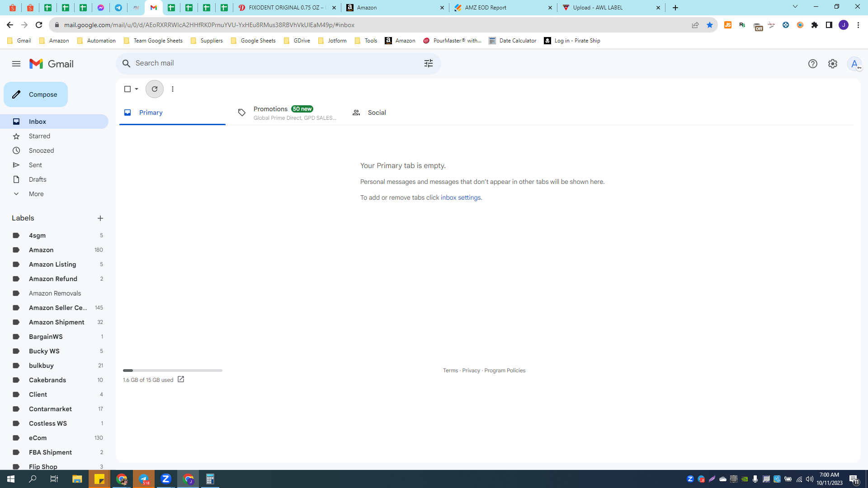This screenshot has width=868, height=488.
Task: Open the Starred folder
Action: tap(54, 136)
